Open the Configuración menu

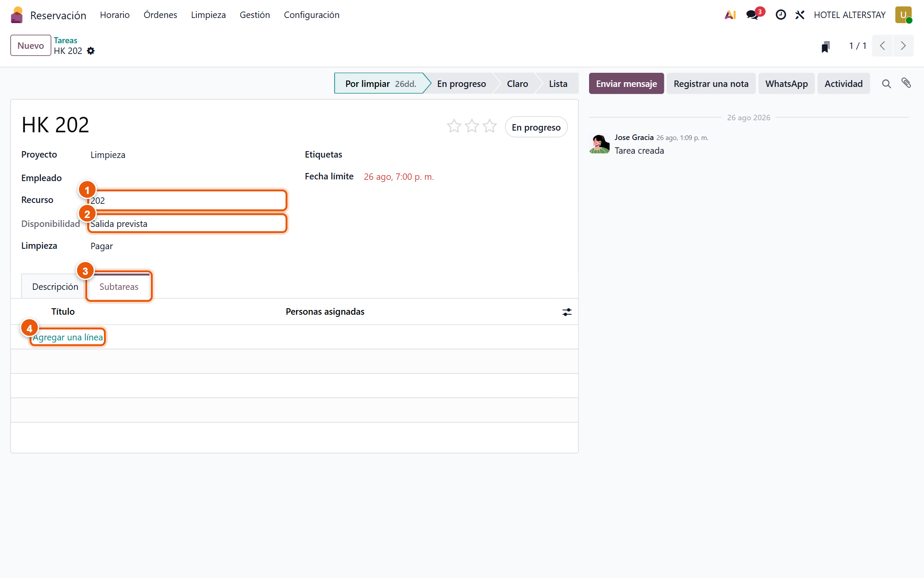(311, 15)
